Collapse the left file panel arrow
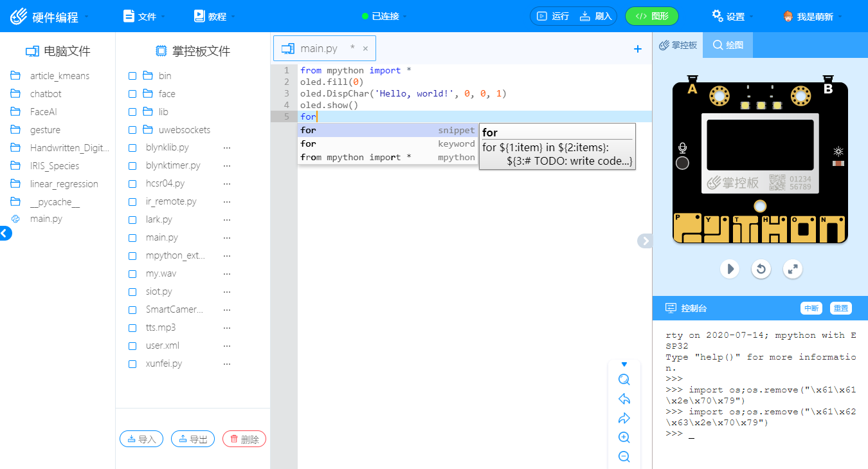868x469 pixels. click(5, 234)
